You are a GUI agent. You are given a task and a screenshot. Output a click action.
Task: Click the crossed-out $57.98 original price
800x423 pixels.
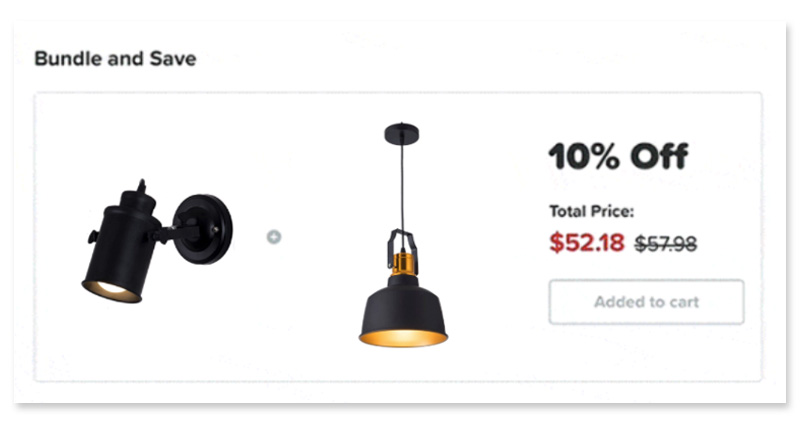coord(666,244)
